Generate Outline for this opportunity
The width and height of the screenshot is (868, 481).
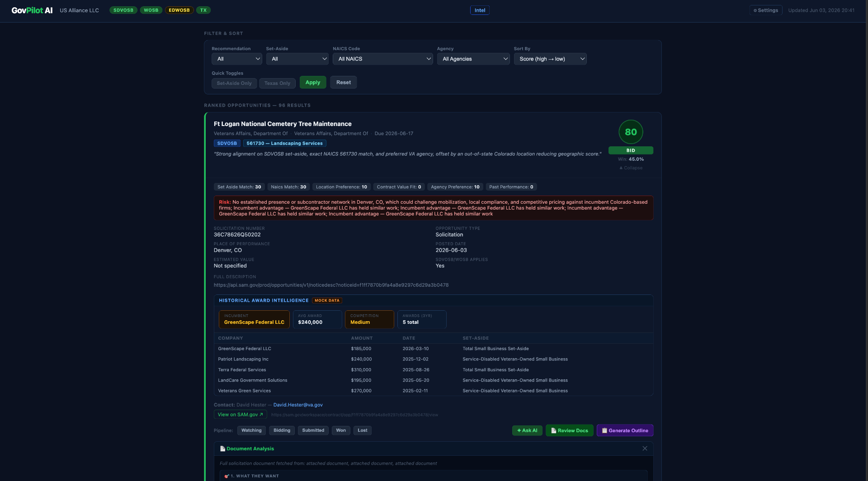click(625, 430)
